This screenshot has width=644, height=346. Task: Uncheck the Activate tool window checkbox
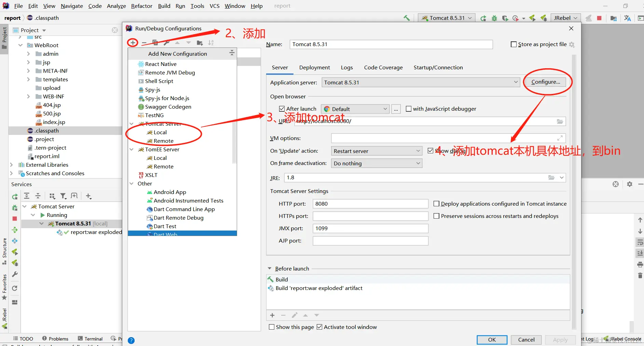[x=319, y=327]
